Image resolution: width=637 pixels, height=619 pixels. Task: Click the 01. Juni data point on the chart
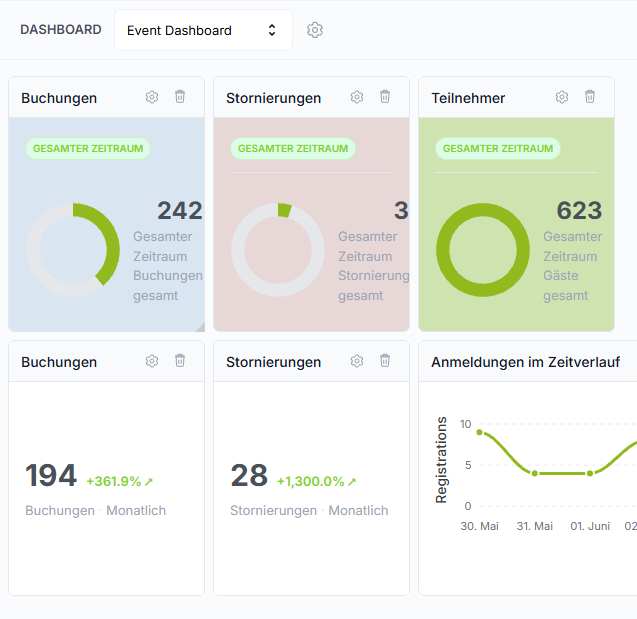click(590, 474)
